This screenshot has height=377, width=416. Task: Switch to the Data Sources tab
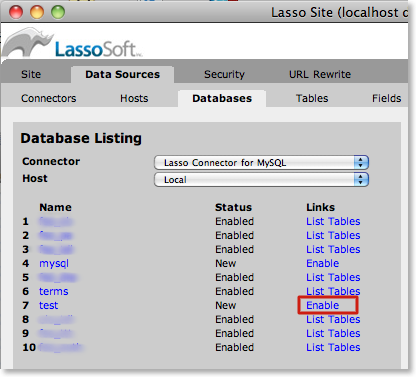point(122,74)
